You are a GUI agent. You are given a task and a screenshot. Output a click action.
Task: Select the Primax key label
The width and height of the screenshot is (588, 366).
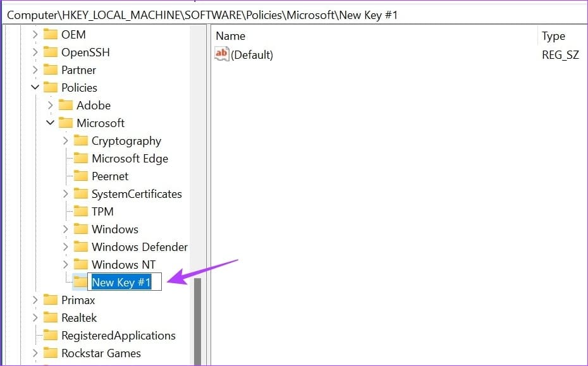click(78, 300)
